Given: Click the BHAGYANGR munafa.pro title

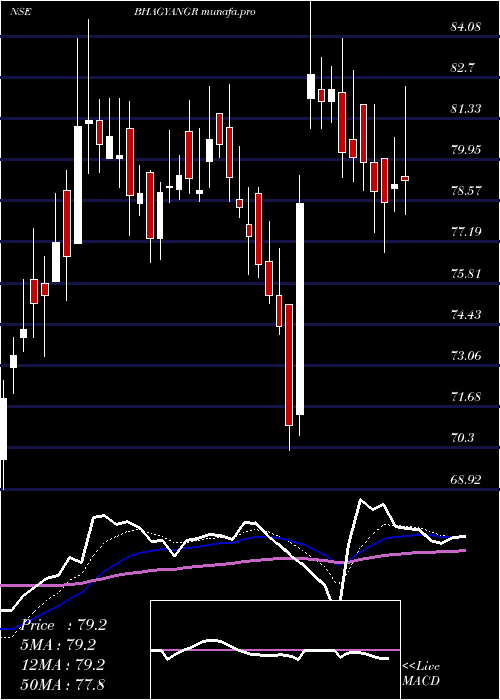Looking at the screenshot, I should [195, 12].
